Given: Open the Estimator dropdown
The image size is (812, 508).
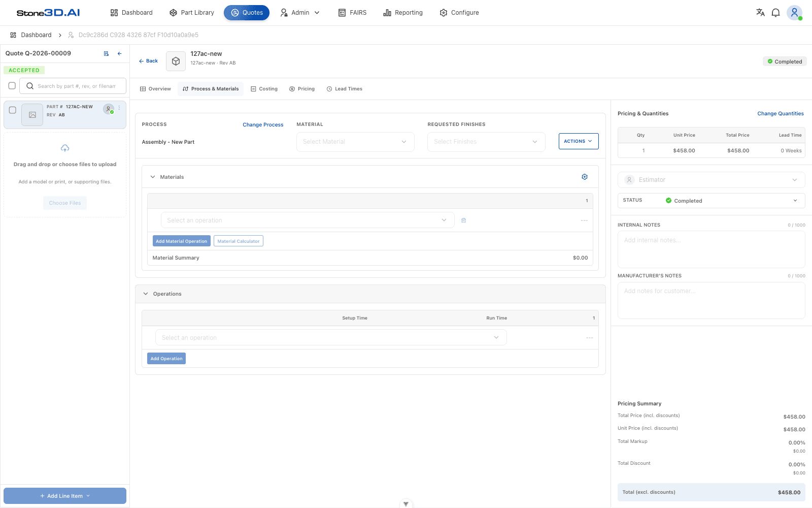Looking at the screenshot, I should pos(711,180).
